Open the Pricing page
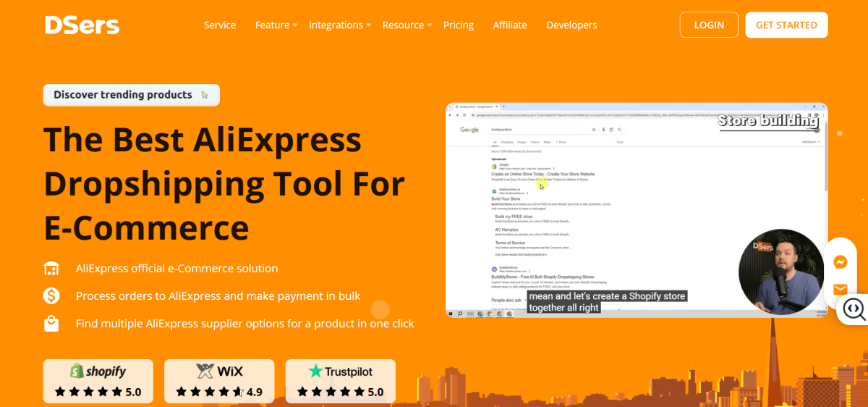 click(459, 25)
